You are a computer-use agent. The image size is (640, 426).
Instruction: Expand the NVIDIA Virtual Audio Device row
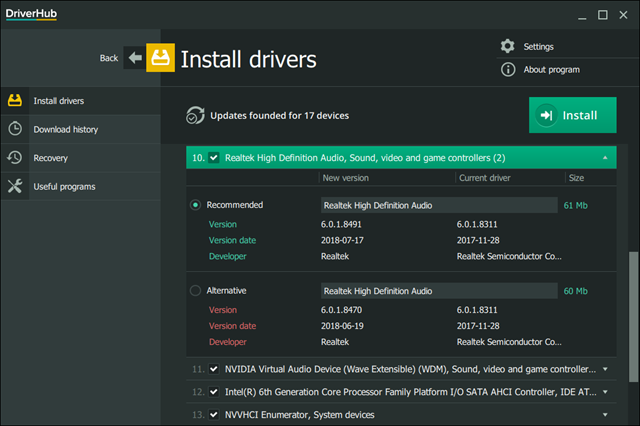coord(604,369)
